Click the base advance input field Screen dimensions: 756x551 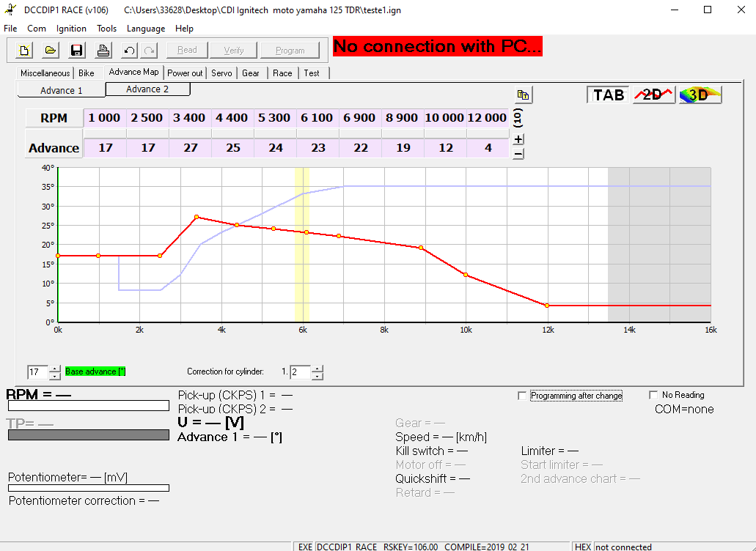pyautogui.click(x=39, y=372)
